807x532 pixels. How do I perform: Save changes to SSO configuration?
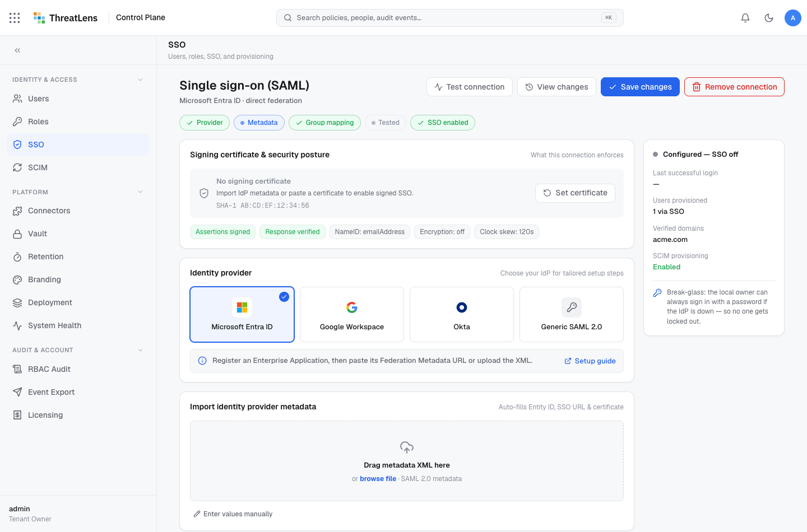point(640,87)
